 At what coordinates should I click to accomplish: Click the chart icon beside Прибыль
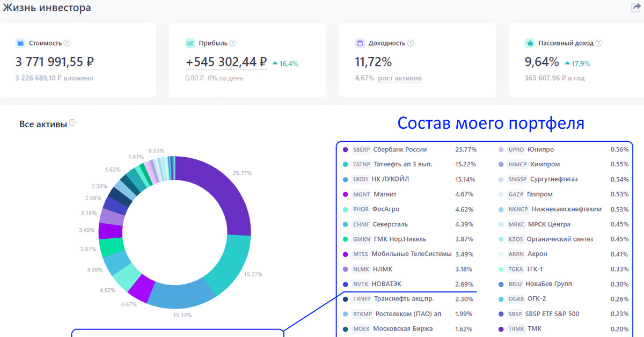(190, 43)
